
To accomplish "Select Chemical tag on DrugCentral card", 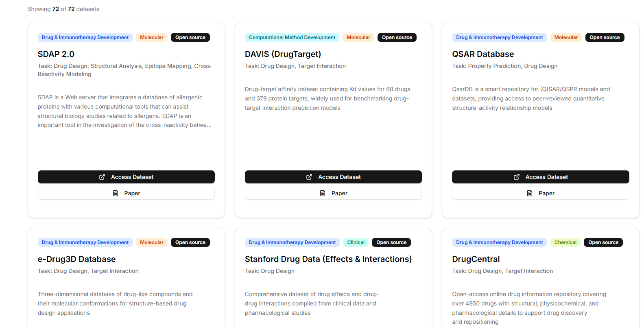I will 565,242.
